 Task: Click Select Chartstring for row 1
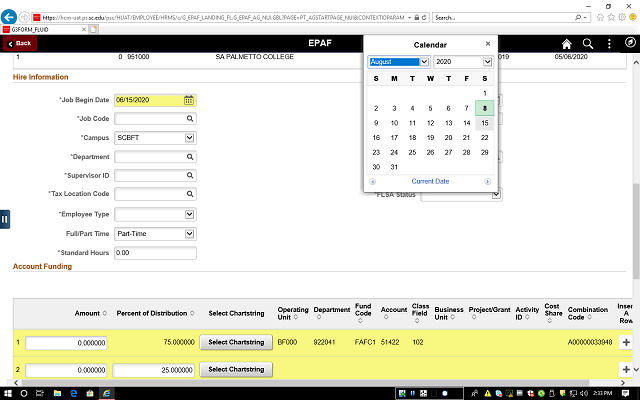[x=236, y=342]
